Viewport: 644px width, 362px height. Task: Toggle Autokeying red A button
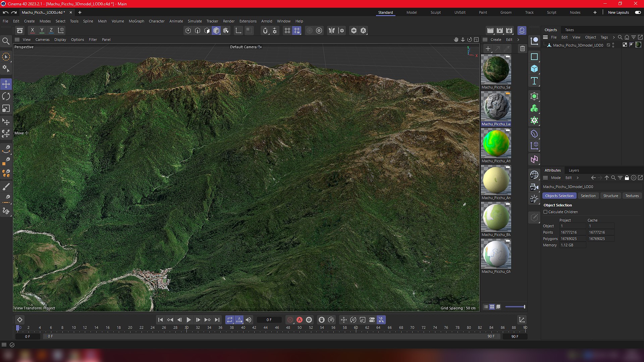point(300,320)
